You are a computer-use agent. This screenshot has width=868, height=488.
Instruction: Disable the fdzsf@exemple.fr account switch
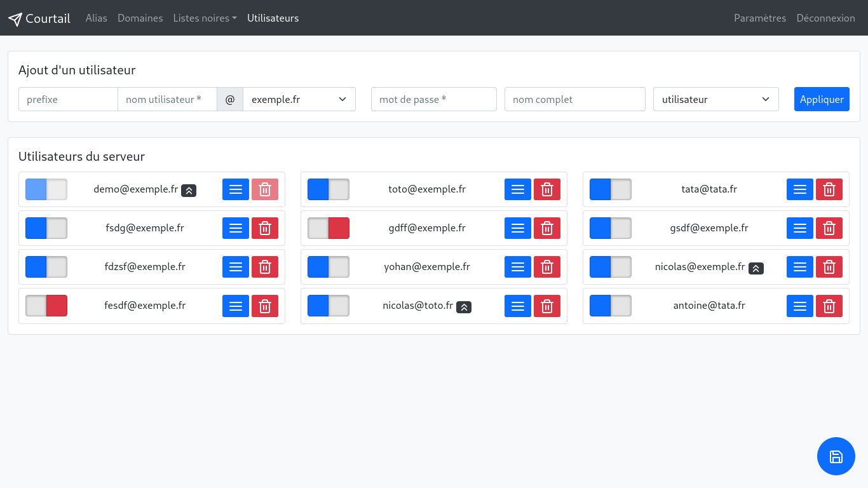tap(46, 267)
